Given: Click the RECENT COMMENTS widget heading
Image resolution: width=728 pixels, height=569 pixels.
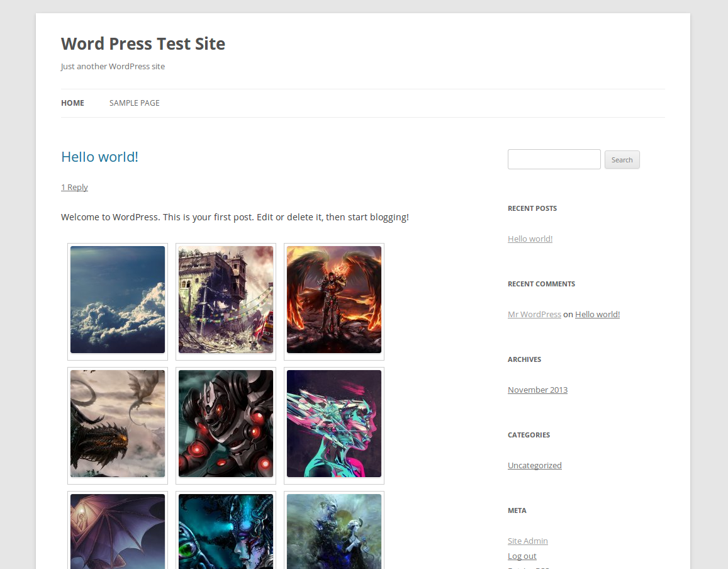Looking at the screenshot, I should pos(541,284).
